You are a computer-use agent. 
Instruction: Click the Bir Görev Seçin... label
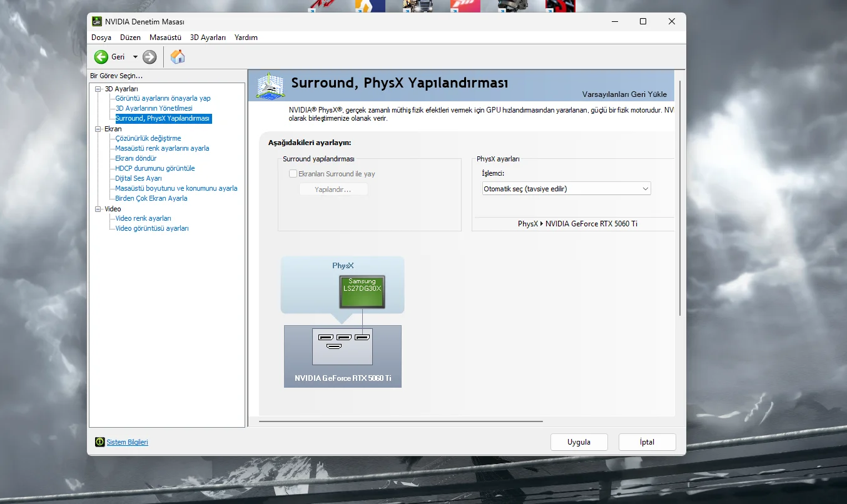pos(116,76)
